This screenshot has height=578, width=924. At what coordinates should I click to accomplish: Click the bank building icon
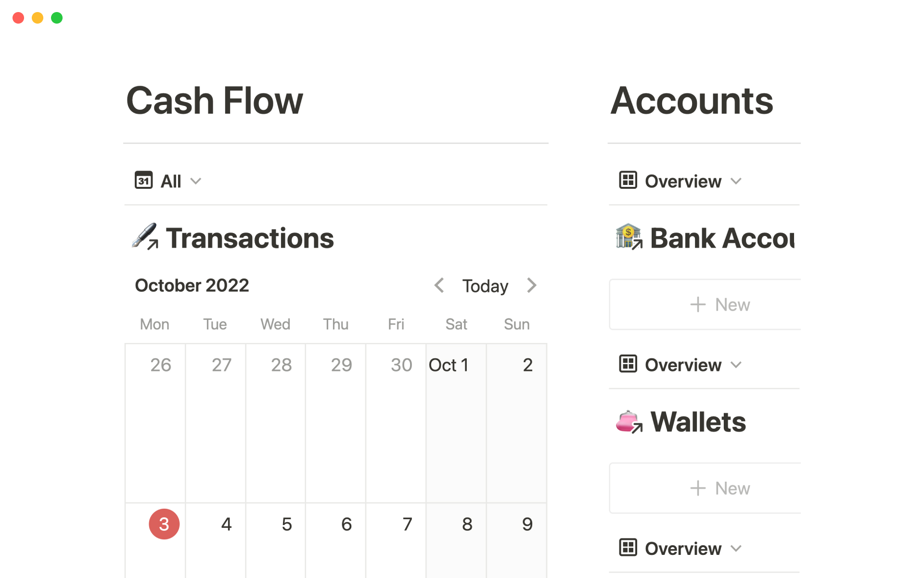[x=629, y=236]
